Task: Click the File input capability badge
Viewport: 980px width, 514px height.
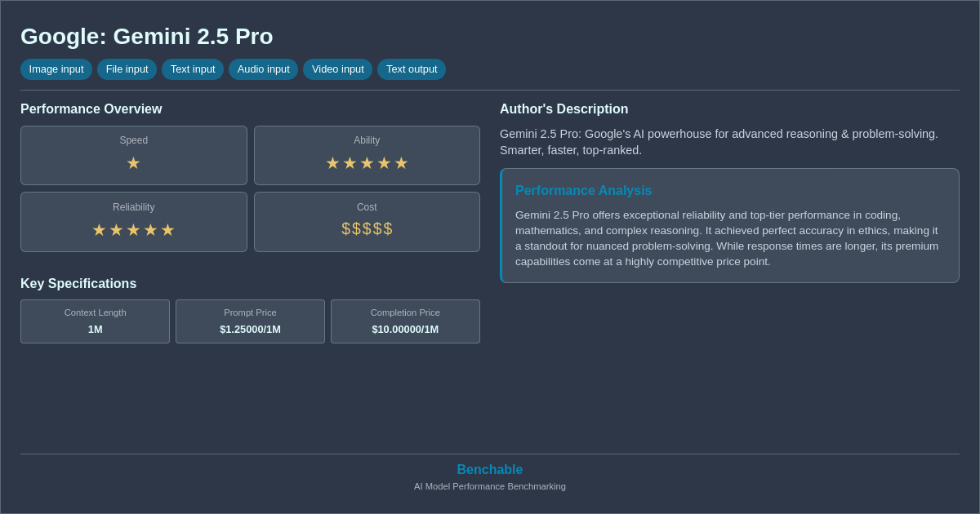Action: (127, 69)
